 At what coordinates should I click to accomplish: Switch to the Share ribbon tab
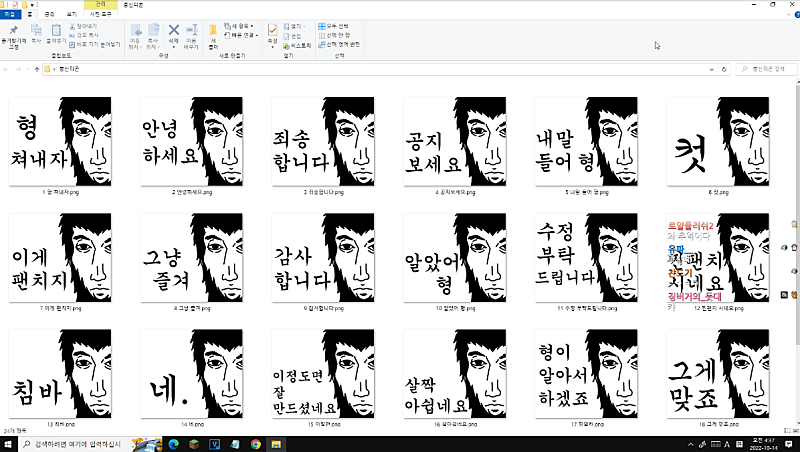[x=49, y=15]
